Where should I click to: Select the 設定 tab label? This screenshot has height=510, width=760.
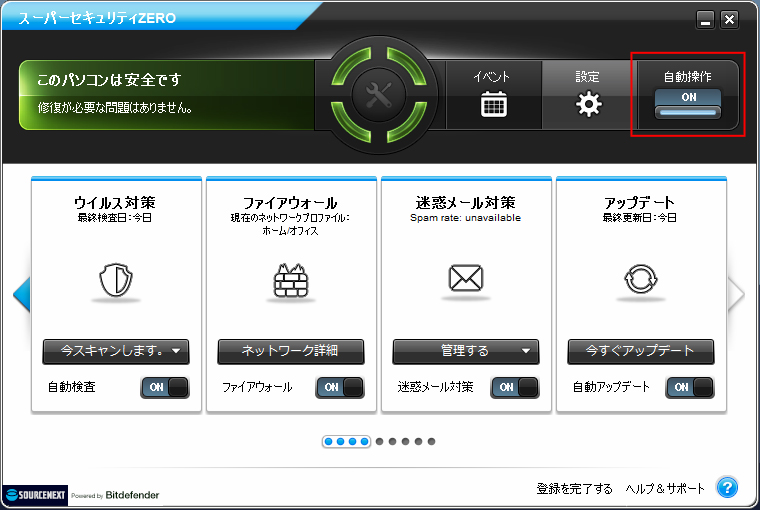[x=587, y=77]
